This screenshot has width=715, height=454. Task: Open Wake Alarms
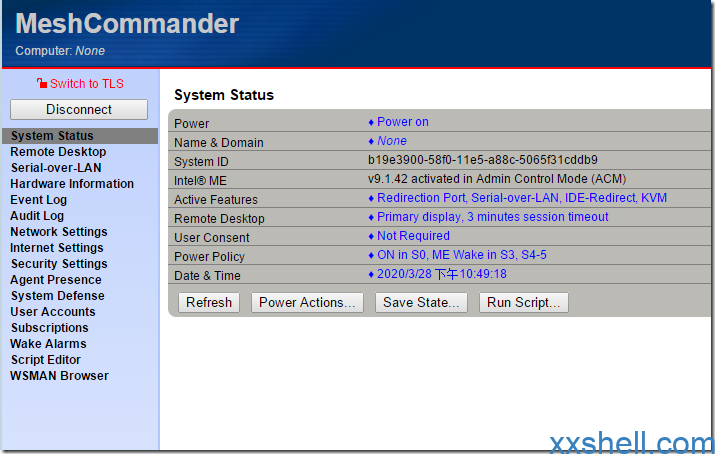coord(48,344)
